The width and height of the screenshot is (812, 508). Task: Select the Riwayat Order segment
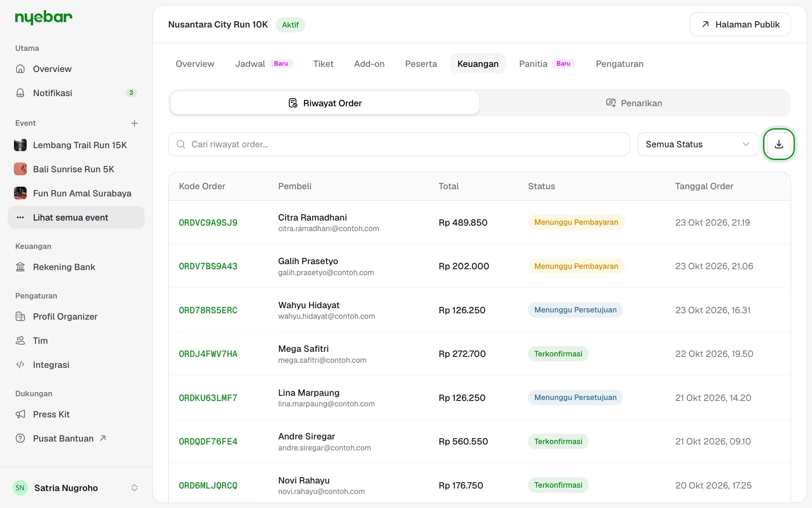[x=325, y=103]
